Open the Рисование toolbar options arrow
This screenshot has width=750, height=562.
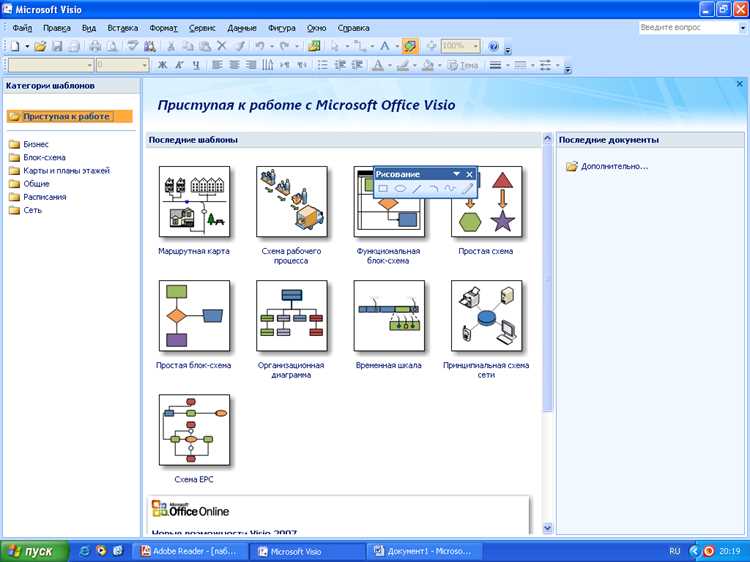456,174
